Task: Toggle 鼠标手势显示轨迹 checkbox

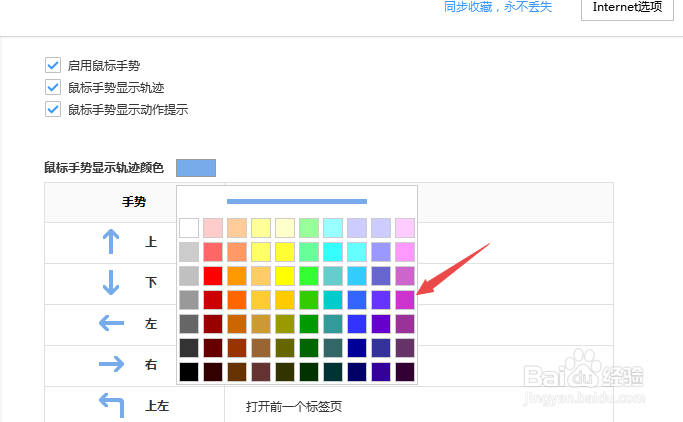Action: 53,87
